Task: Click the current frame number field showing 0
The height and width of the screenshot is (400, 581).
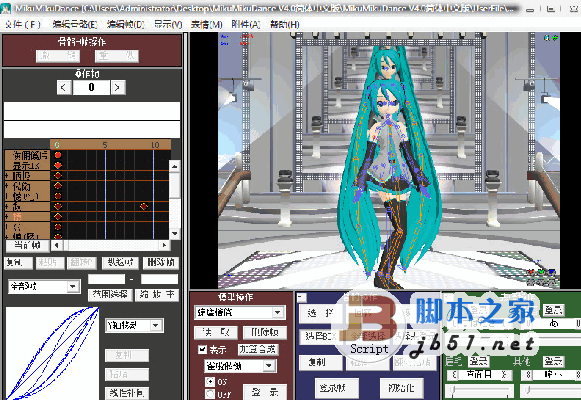Action: click(91, 87)
